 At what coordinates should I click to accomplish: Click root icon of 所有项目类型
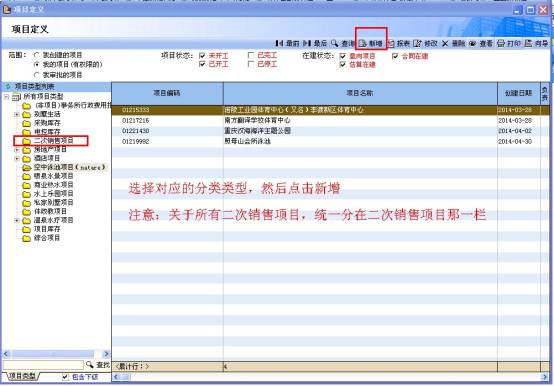click(x=16, y=97)
